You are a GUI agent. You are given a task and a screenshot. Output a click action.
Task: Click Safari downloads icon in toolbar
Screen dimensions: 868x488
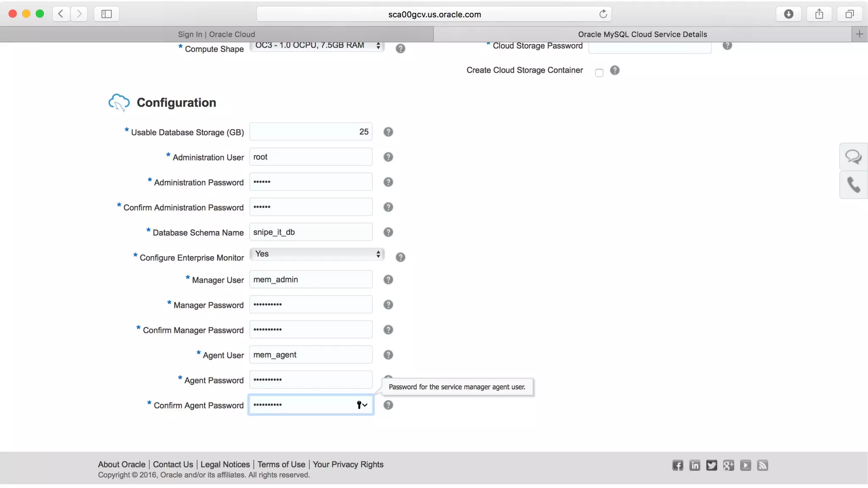[x=788, y=14]
